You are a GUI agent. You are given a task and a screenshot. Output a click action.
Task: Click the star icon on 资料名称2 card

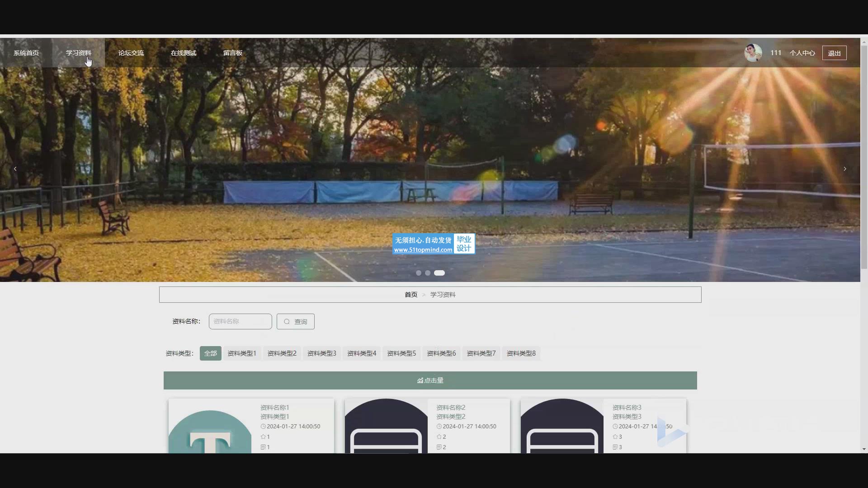439,437
